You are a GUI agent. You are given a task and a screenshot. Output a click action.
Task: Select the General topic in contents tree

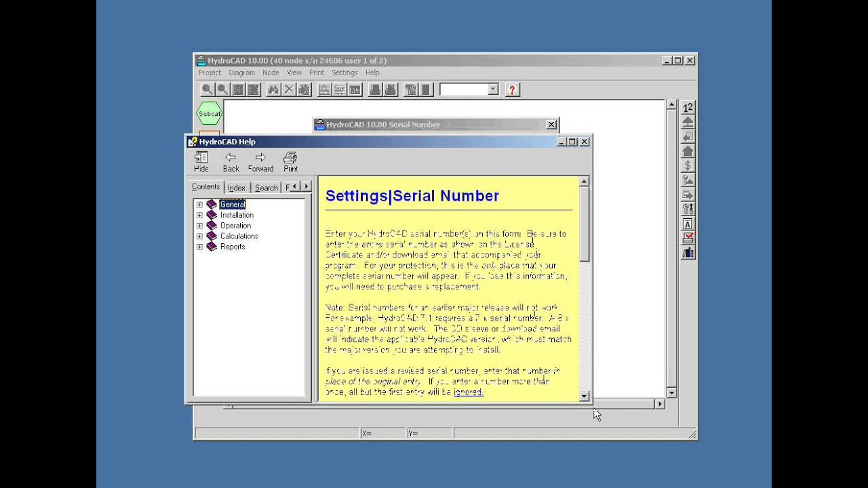(x=233, y=205)
